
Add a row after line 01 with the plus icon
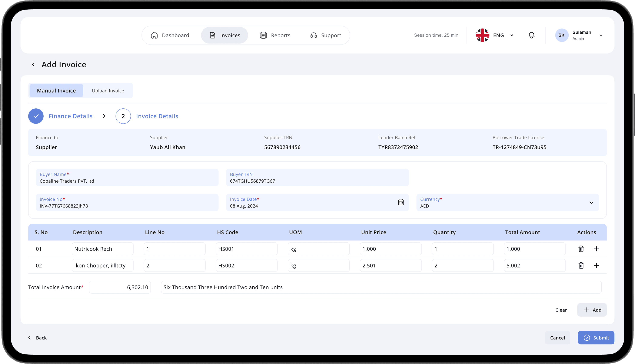[x=596, y=249]
